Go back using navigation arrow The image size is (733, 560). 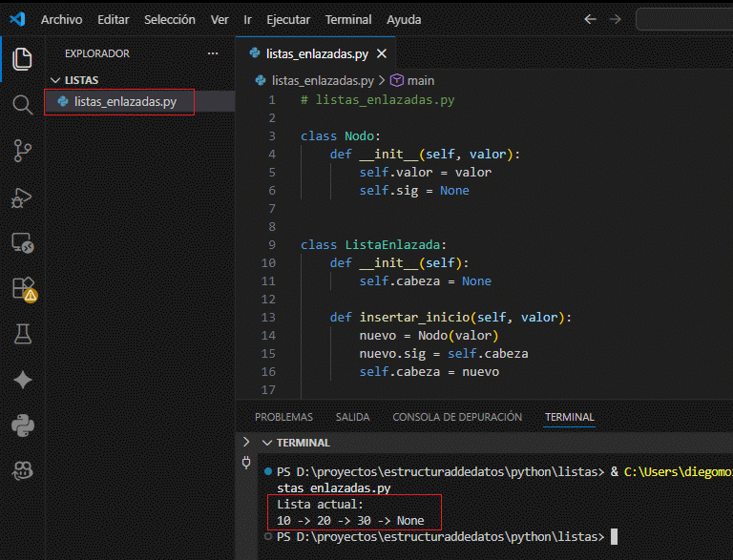(590, 19)
